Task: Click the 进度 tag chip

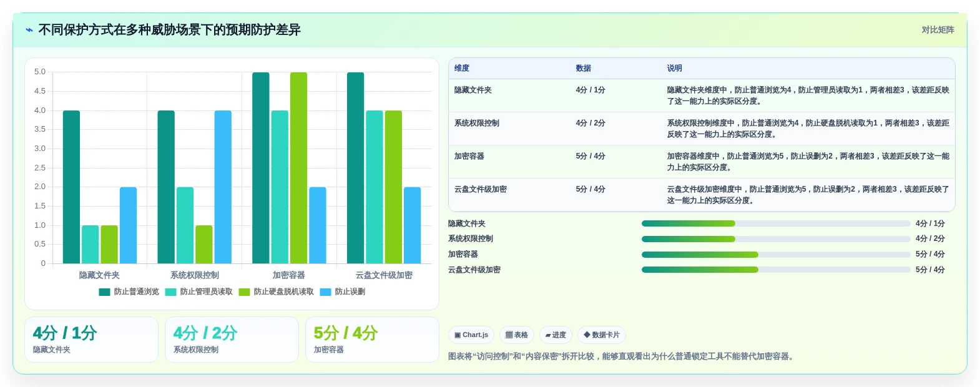Action: coord(556,335)
